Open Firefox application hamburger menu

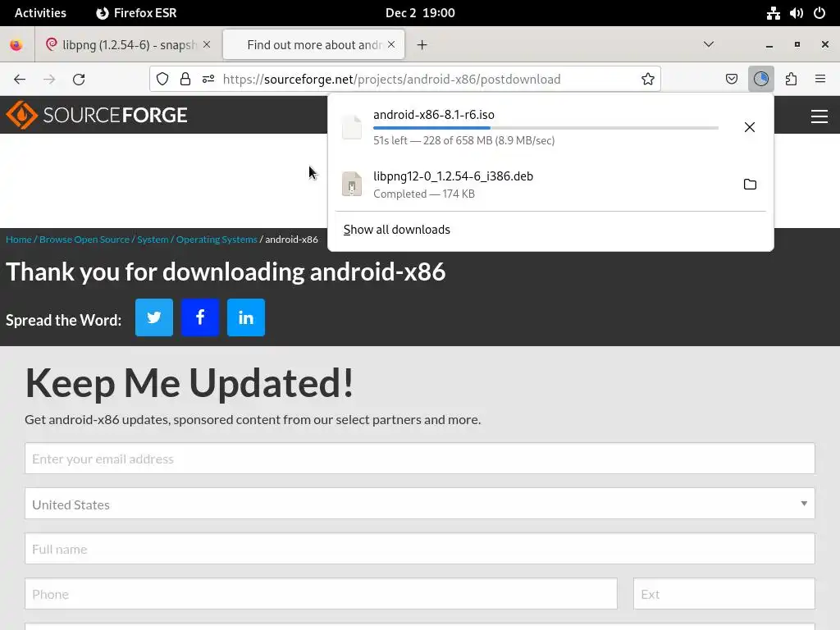[x=820, y=80]
